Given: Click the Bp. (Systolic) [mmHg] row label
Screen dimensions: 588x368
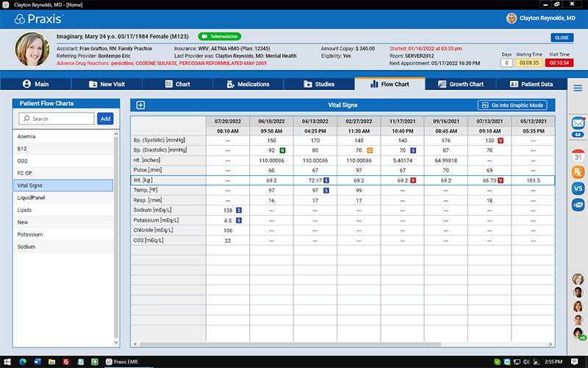Looking at the screenshot, I should click(159, 141).
